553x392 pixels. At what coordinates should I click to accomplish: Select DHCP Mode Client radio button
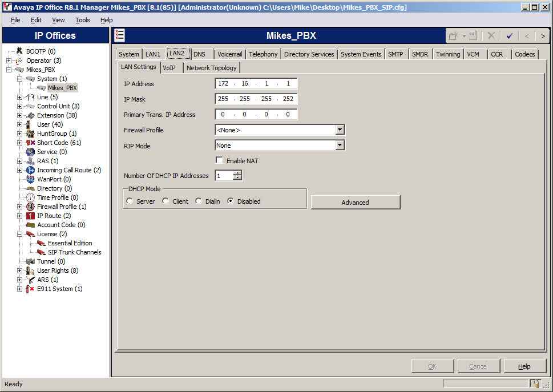coord(166,201)
